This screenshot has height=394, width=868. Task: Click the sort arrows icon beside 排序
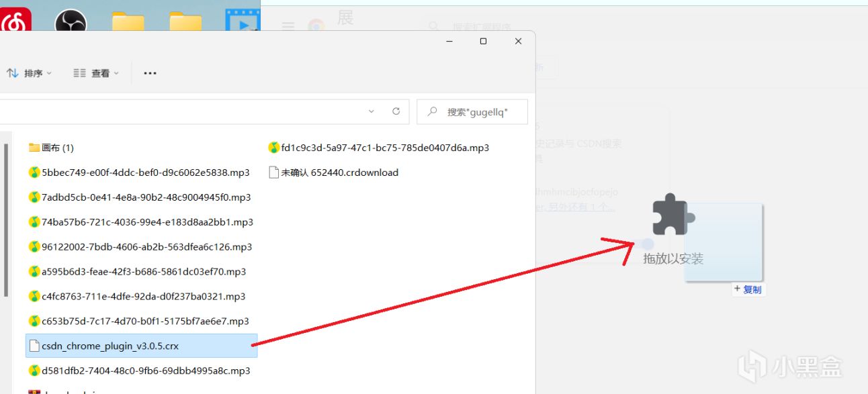13,73
